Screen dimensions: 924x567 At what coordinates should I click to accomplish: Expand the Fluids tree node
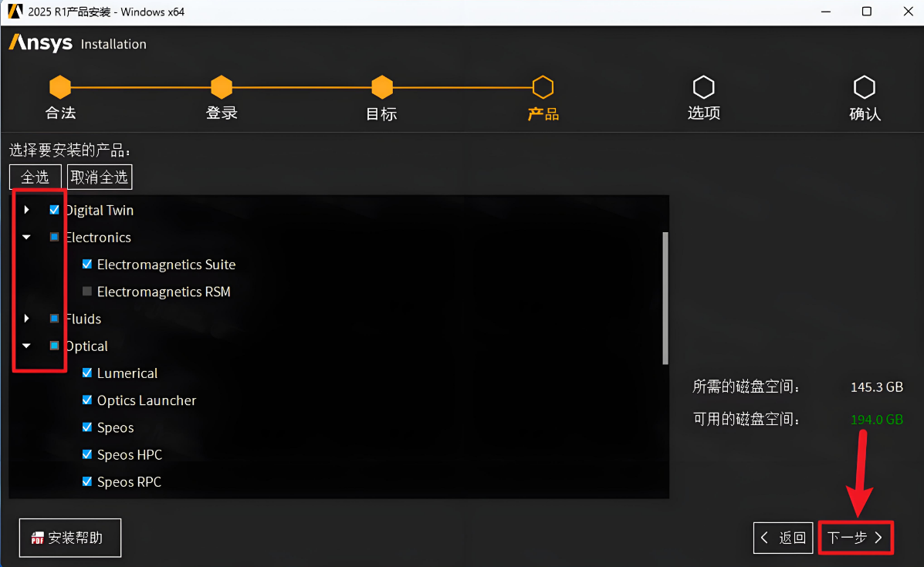26,319
